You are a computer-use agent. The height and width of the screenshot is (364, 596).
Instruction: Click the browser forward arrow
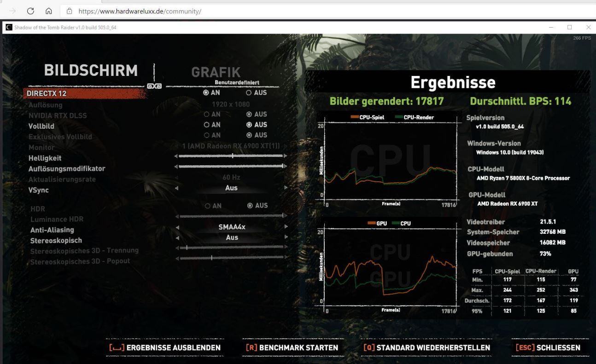pyautogui.click(x=13, y=11)
